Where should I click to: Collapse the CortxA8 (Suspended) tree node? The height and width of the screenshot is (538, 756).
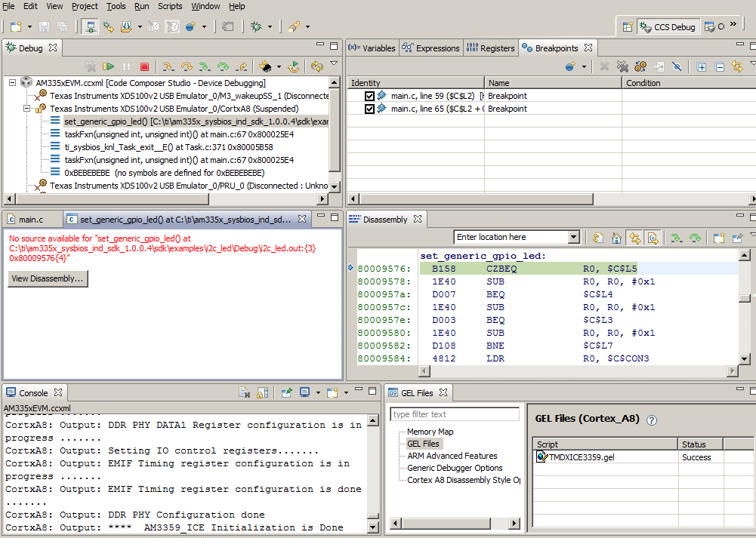pos(26,109)
